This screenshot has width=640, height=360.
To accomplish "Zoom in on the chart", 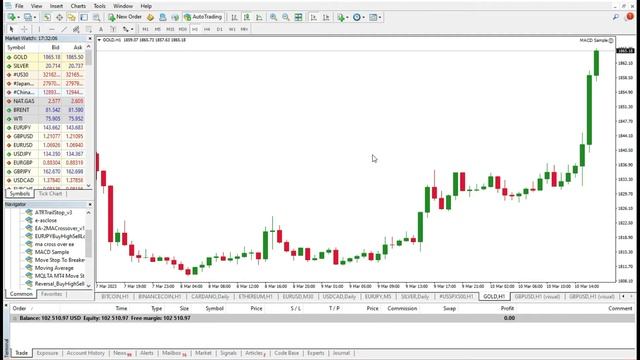I will tap(273, 17).
